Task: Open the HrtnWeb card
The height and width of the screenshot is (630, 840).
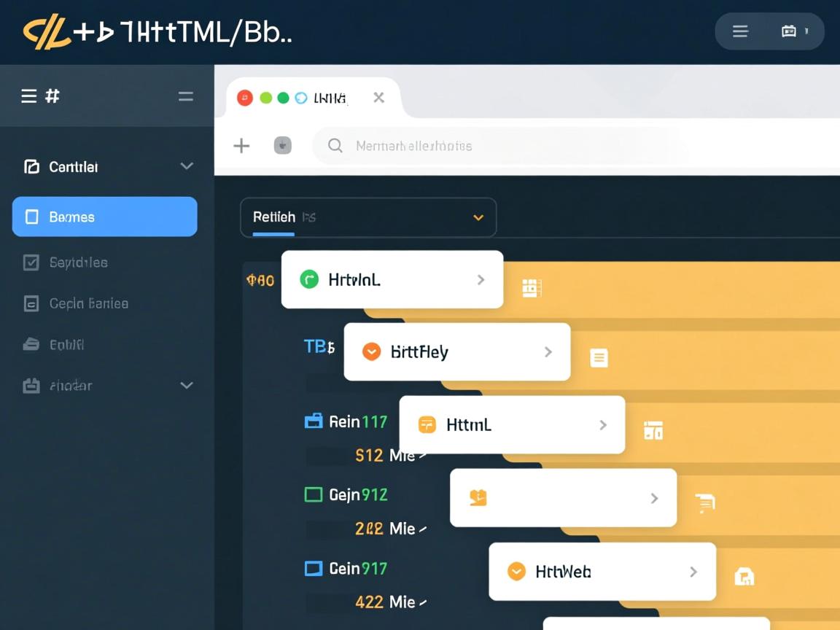Action: click(x=602, y=572)
